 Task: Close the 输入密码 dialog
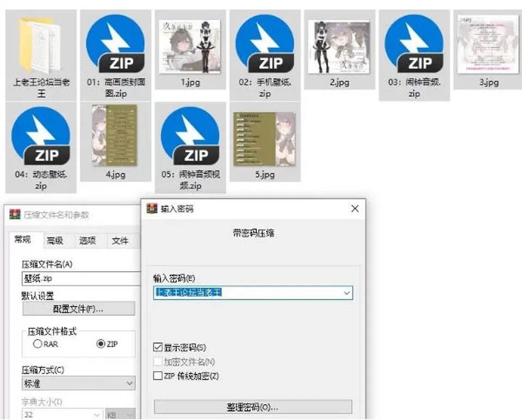point(355,209)
